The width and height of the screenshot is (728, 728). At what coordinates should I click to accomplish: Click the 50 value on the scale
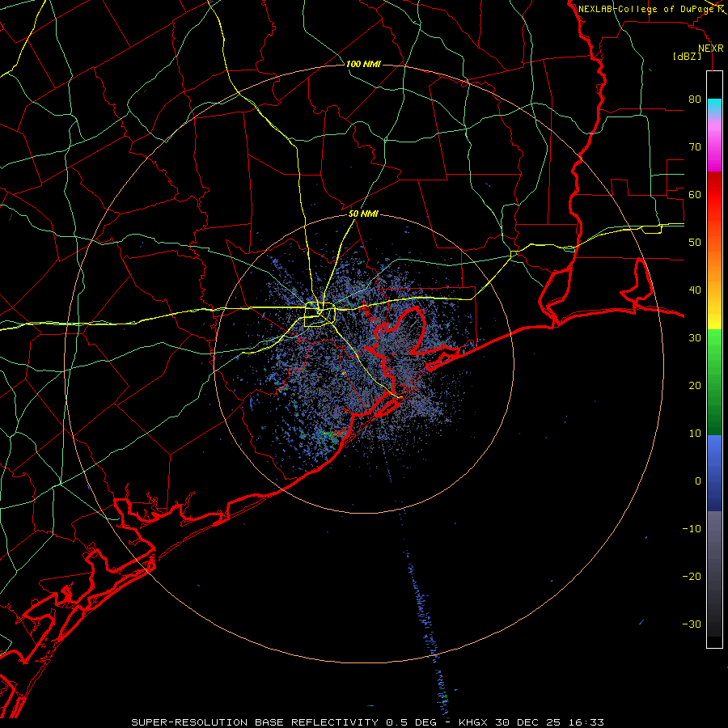click(x=695, y=243)
